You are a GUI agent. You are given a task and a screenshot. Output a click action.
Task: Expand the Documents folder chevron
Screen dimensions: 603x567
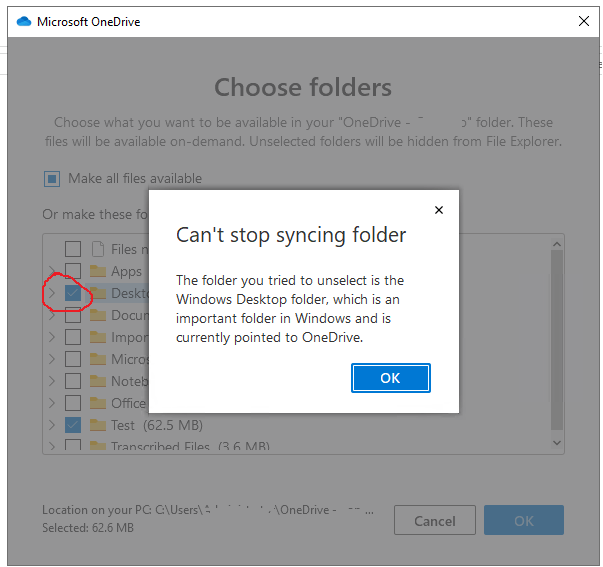tap(52, 315)
